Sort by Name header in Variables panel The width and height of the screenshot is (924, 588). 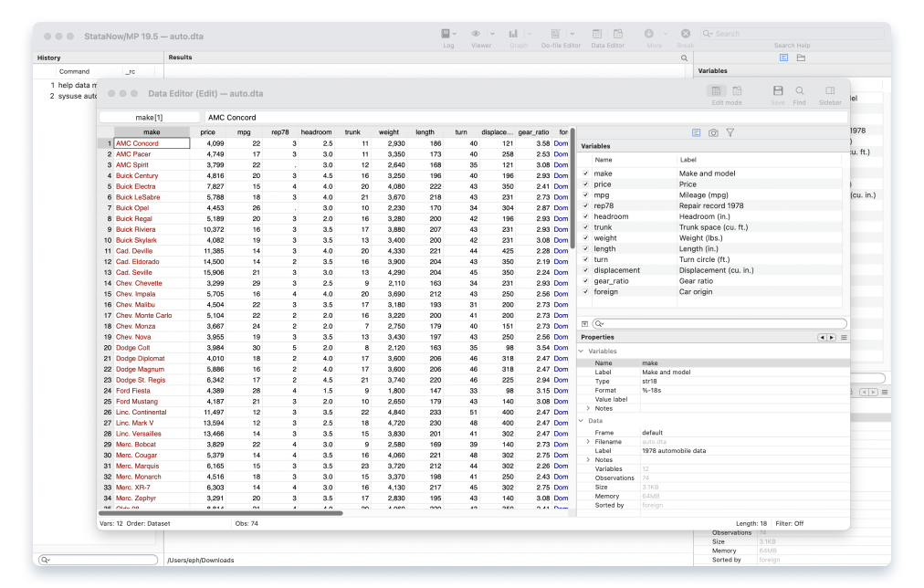point(604,160)
